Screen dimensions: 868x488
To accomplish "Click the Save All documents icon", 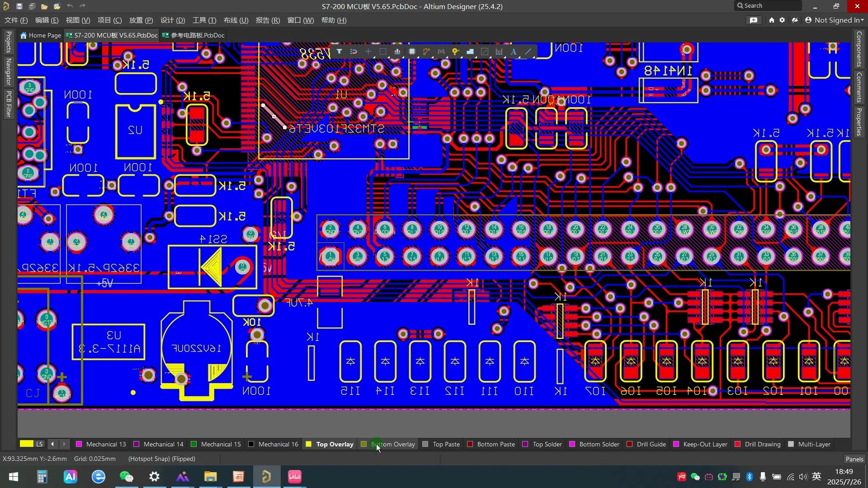I will point(32,6).
